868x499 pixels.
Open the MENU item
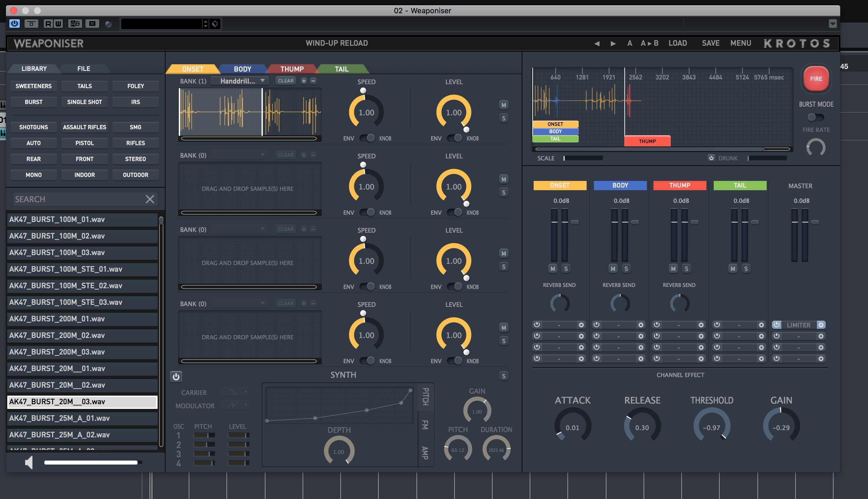point(741,43)
